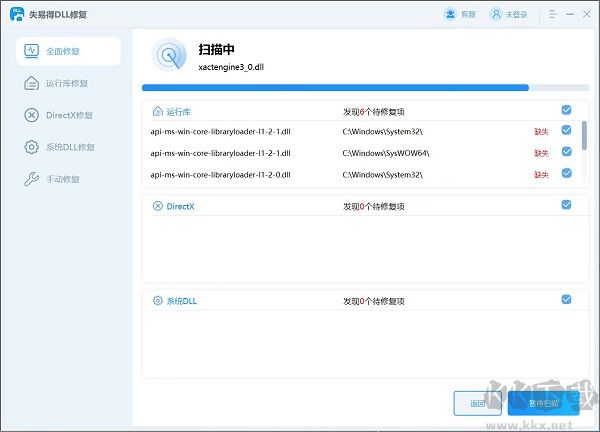Open 客服 customer service icon
The image size is (600, 432).
tap(450, 15)
